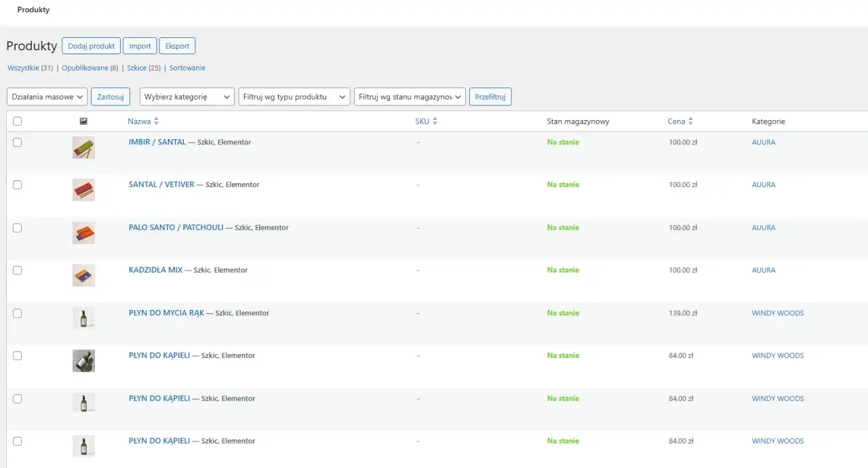Open the PALO SANTO / PATCHOULI link
The height and width of the screenshot is (468, 868).
[176, 228]
